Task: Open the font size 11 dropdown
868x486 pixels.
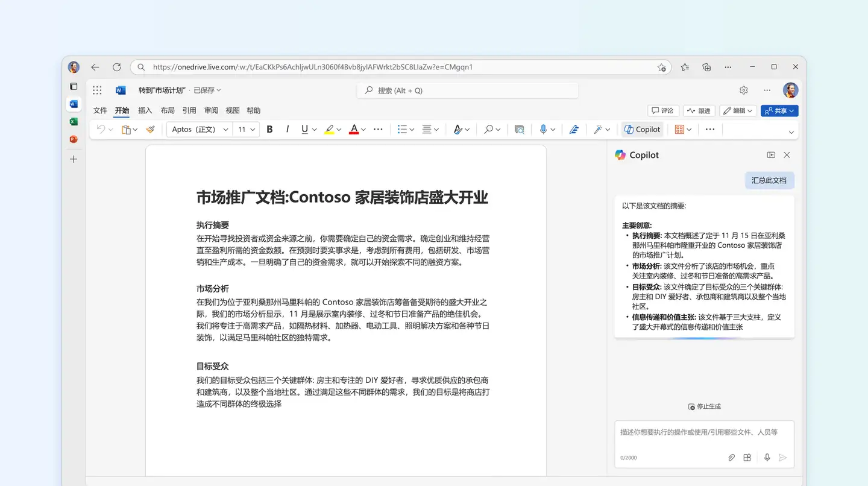Action: click(246, 129)
